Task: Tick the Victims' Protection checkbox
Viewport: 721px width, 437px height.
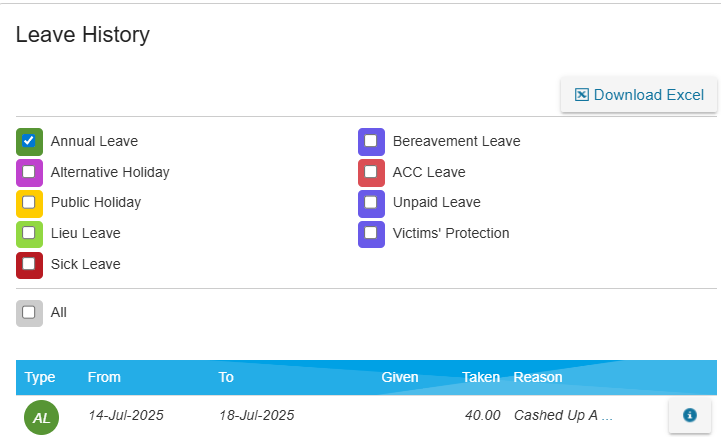Action: click(x=371, y=233)
